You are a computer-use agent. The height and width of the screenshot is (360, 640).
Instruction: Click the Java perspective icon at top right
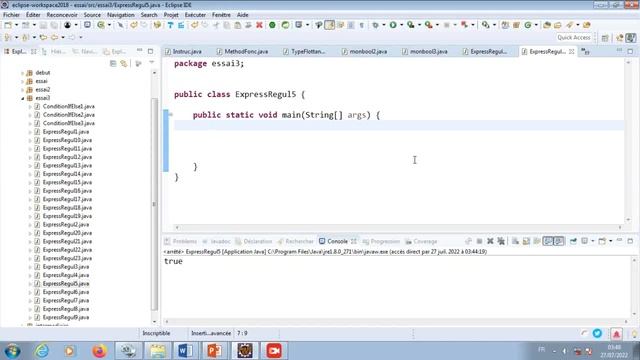(631, 38)
